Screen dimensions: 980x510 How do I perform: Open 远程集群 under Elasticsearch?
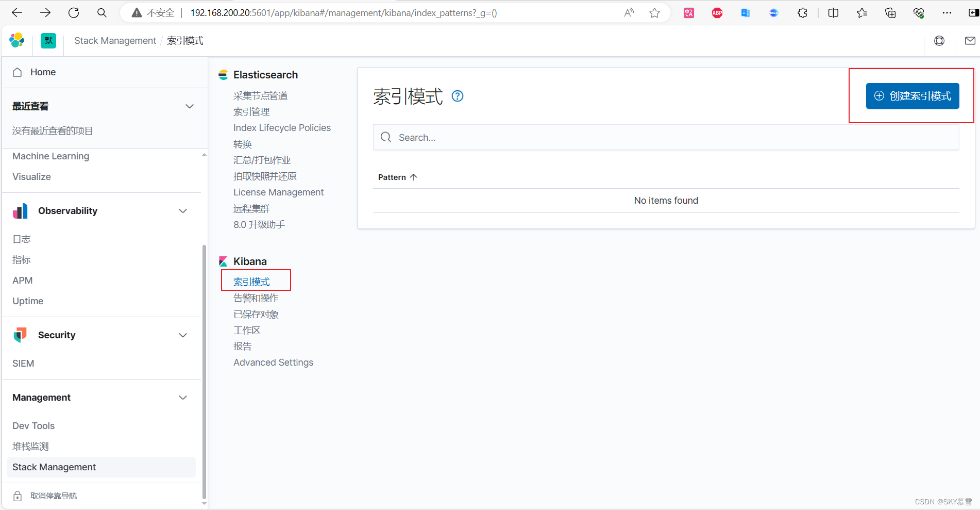pyautogui.click(x=251, y=209)
